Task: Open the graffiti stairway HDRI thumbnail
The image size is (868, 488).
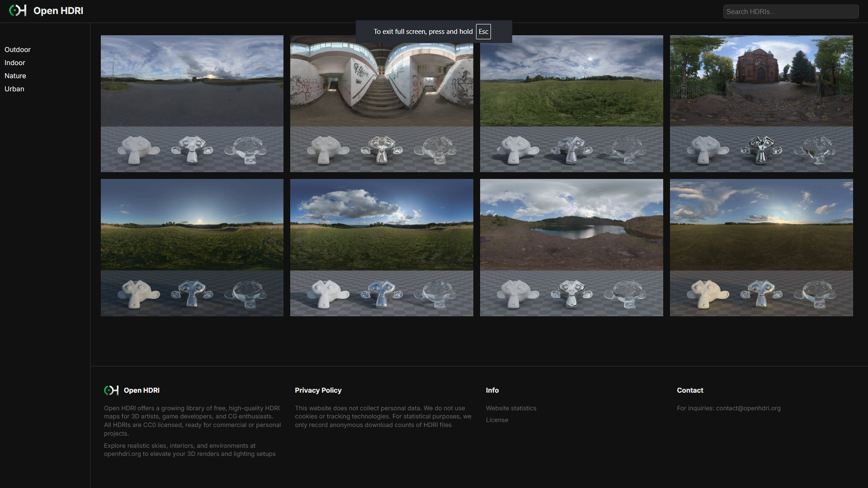Action: click(x=382, y=104)
